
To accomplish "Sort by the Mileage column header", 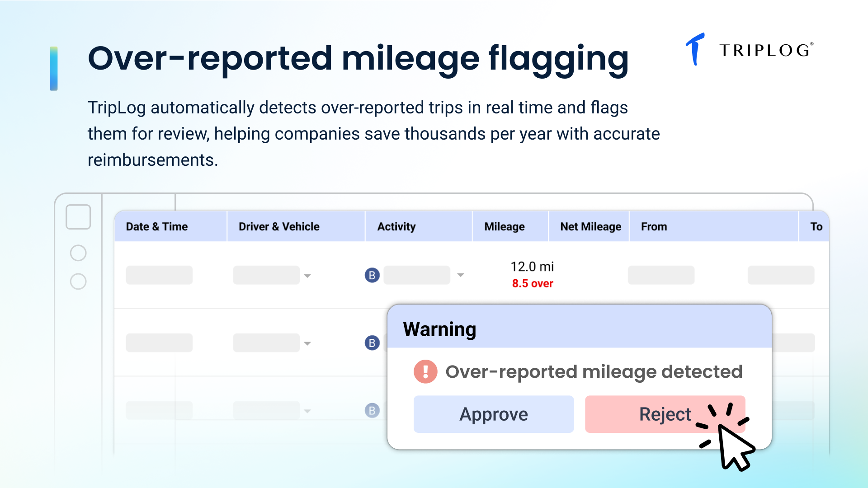I will pyautogui.click(x=505, y=226).
